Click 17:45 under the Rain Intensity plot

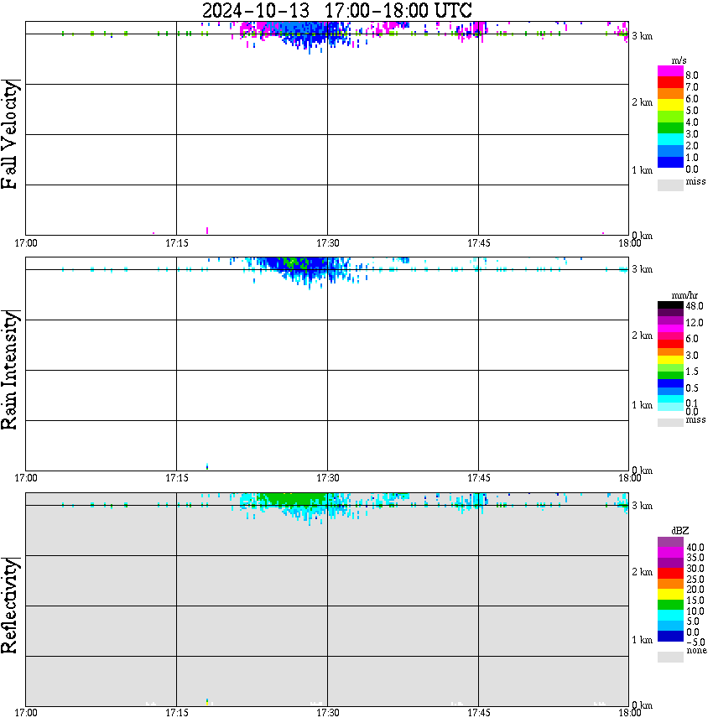pyautogui.click(x=479, y=478)
